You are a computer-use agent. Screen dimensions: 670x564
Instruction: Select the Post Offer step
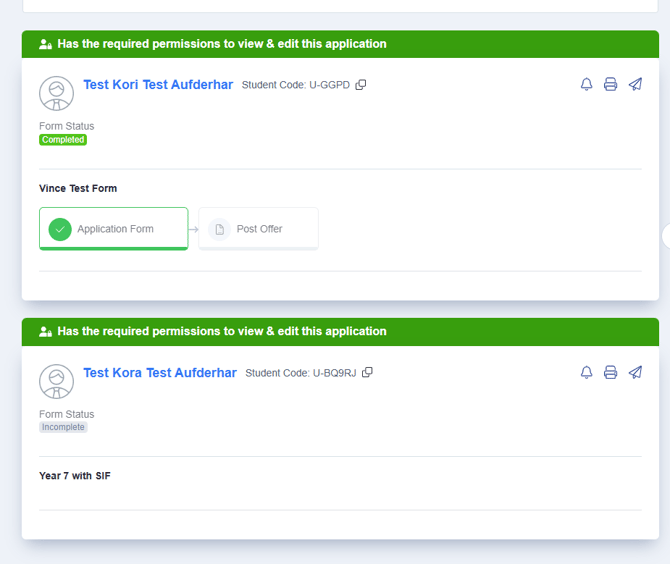pyautogui.click(x=258, y=229)
